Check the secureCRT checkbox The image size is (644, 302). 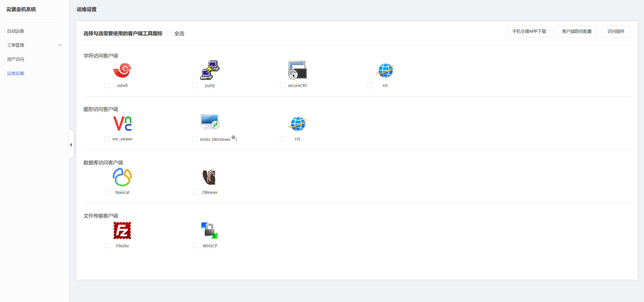pyautogui.click(x=282, y=85)
